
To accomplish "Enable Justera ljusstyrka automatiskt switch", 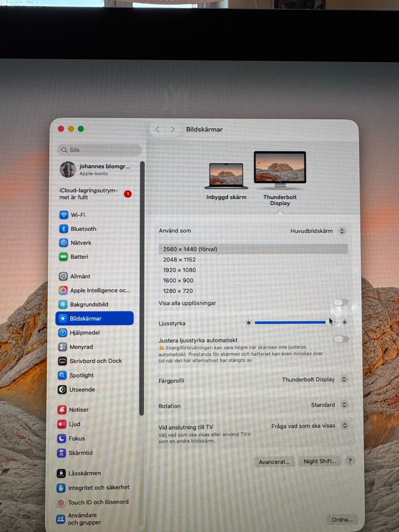I will click(x=341, y=340).
